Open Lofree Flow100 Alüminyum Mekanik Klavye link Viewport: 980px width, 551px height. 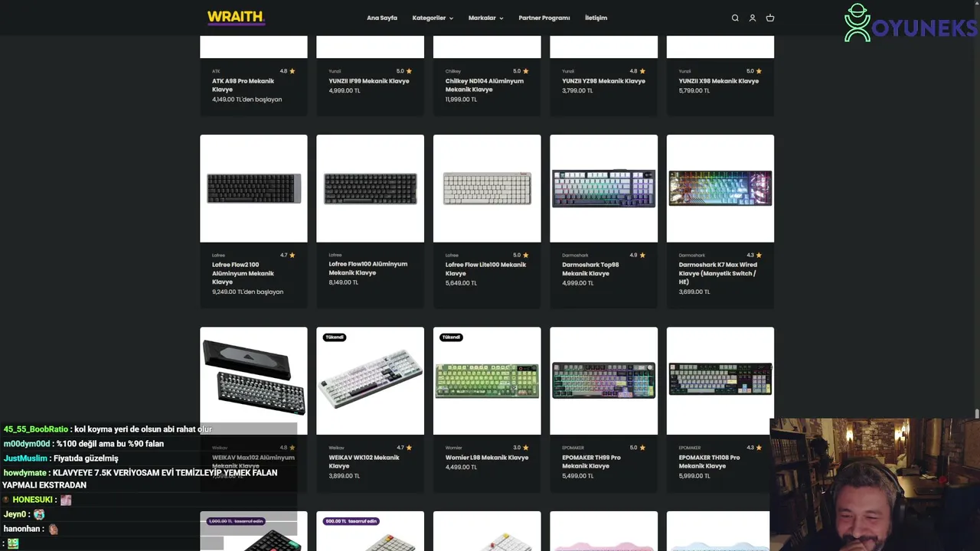pyautogui.click(x=368, y=268)
